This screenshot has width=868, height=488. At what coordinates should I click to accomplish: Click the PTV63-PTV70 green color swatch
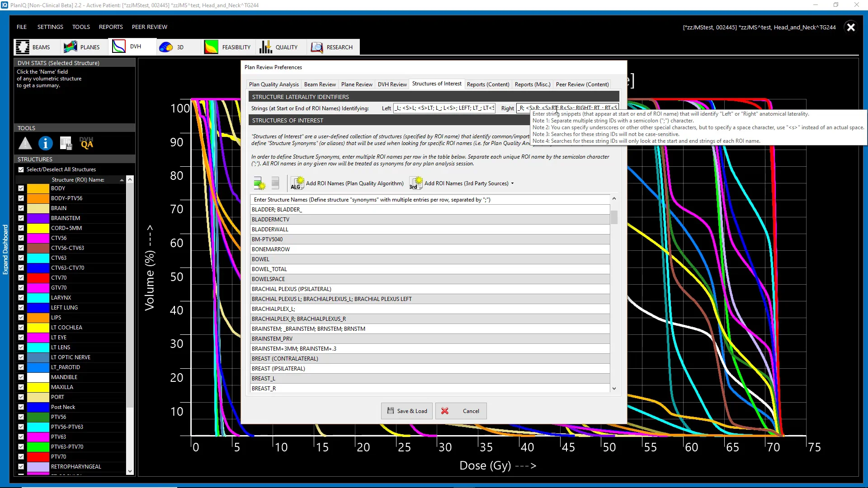coord(38,447)
